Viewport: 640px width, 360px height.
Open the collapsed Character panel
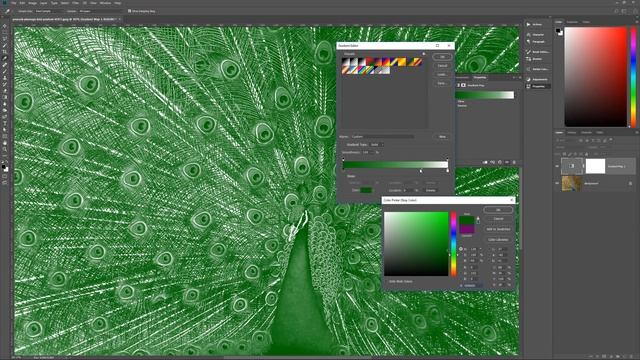536,35
